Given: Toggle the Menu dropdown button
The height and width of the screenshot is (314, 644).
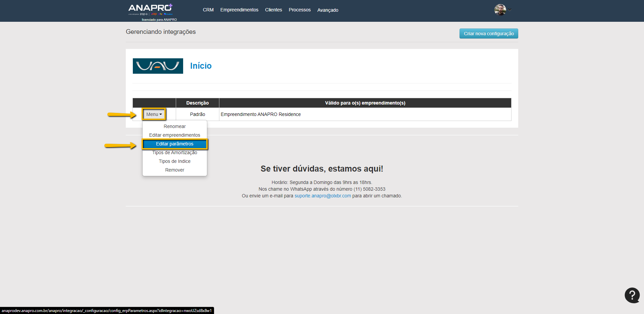Looking at the screenshot, I should (154, 114).
